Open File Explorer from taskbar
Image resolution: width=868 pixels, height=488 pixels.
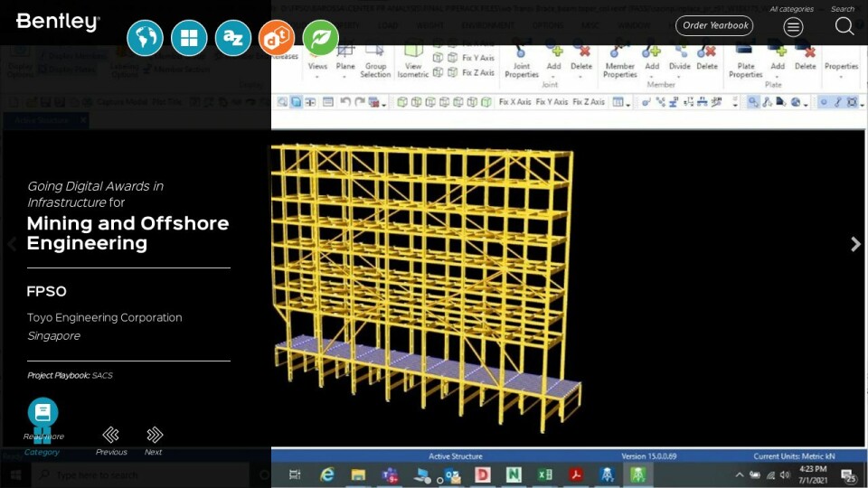358,474
